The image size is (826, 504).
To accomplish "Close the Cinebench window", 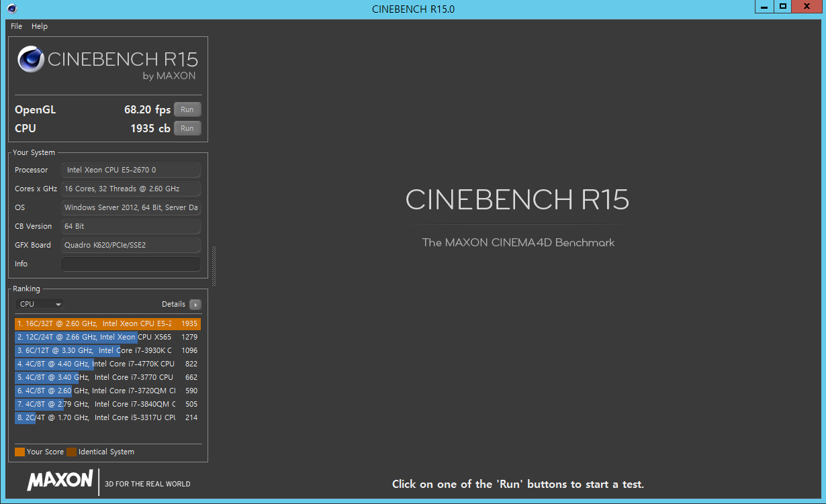I will [x=807, y=7].
